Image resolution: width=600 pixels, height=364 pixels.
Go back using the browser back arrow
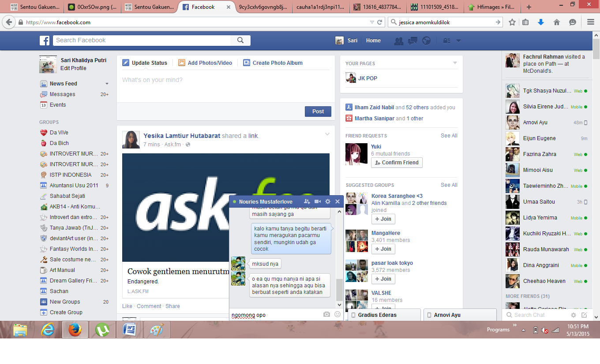[9, 22]
